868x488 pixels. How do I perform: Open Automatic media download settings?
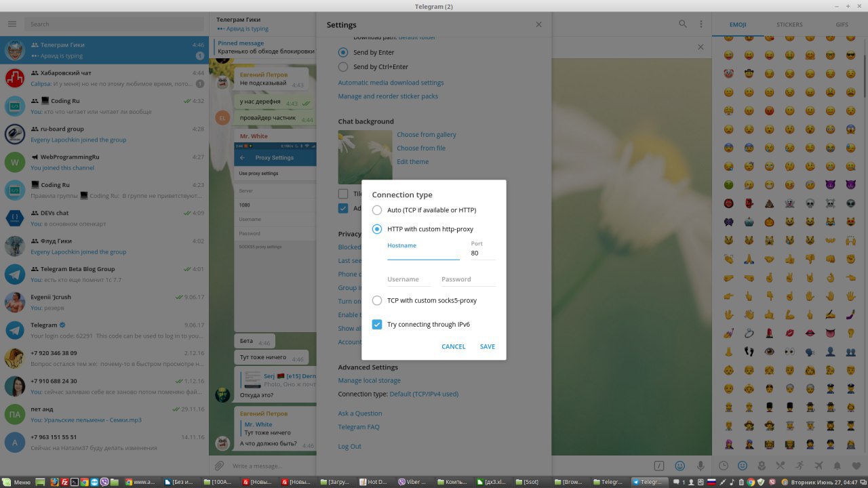pyautogui.click(x=391, y=83)
